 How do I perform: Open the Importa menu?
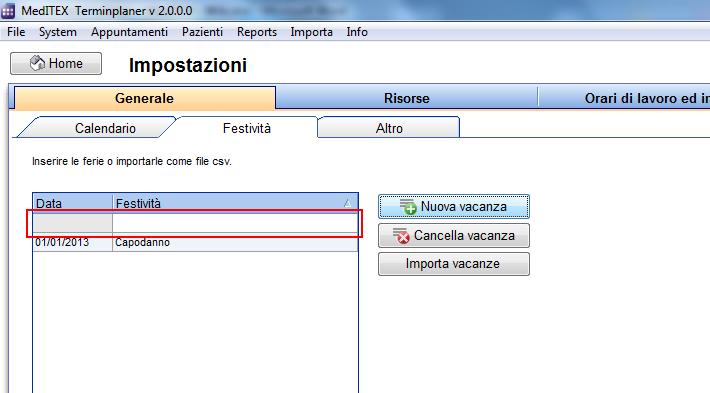[312, 32]
